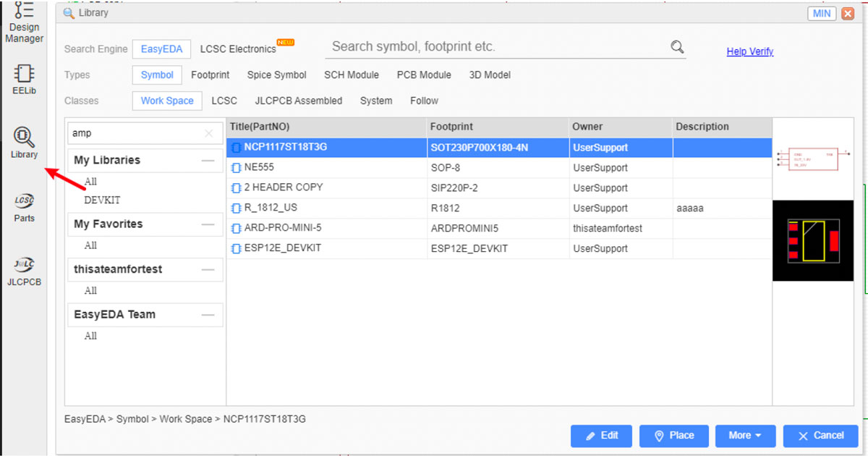This screenshot has height=456, width=868.
Task: Choose the Spice Symbol type
Action: pyautogui.click(x=276, y=75)
